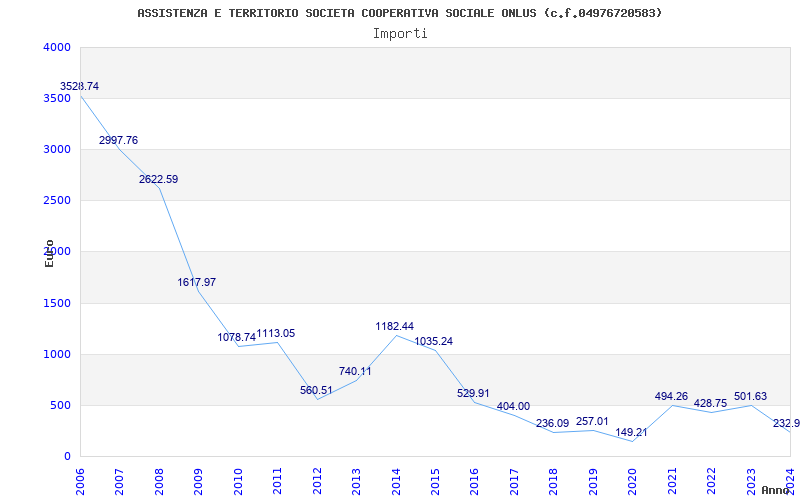Click y-axis tick label 4000
The height and width of the screenshot is (500, 800).
[x=57, y=47]
